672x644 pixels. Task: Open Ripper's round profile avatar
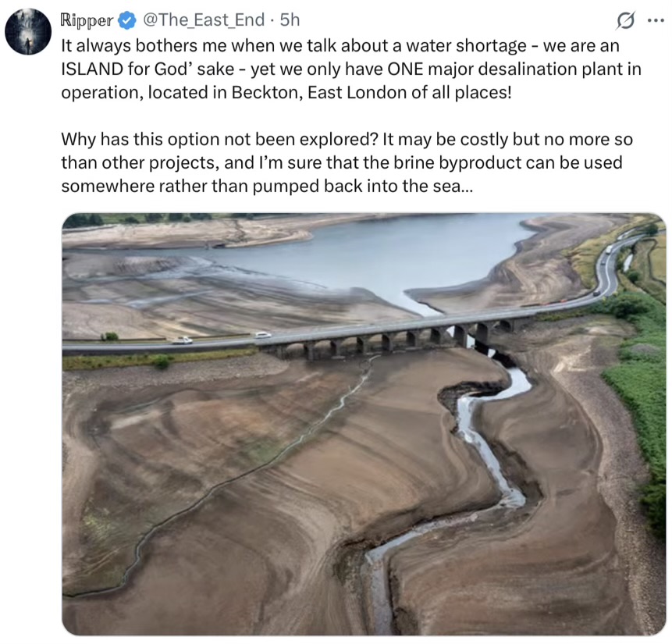(28, 31)
